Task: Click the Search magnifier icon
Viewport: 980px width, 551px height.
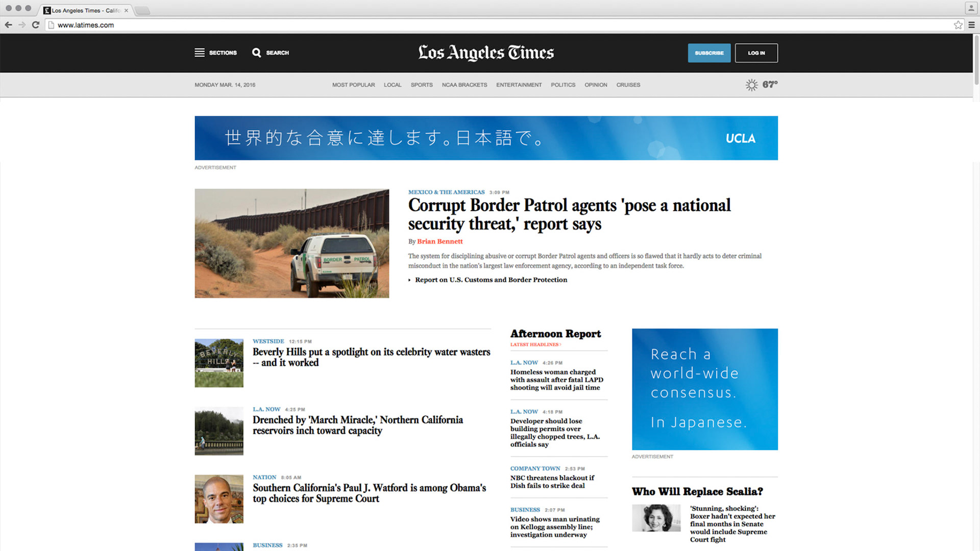Action: click(x=256, y=53)
